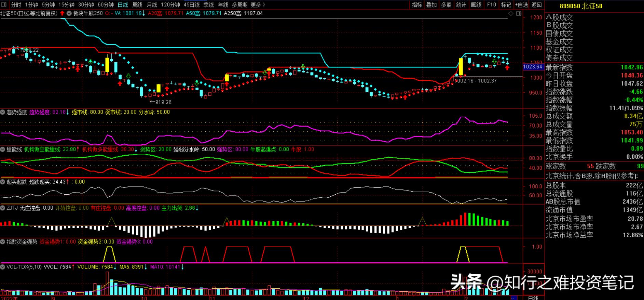Click the 日线 label at bottom right
This screenshot has width=644, height=300.
point(533,298)
